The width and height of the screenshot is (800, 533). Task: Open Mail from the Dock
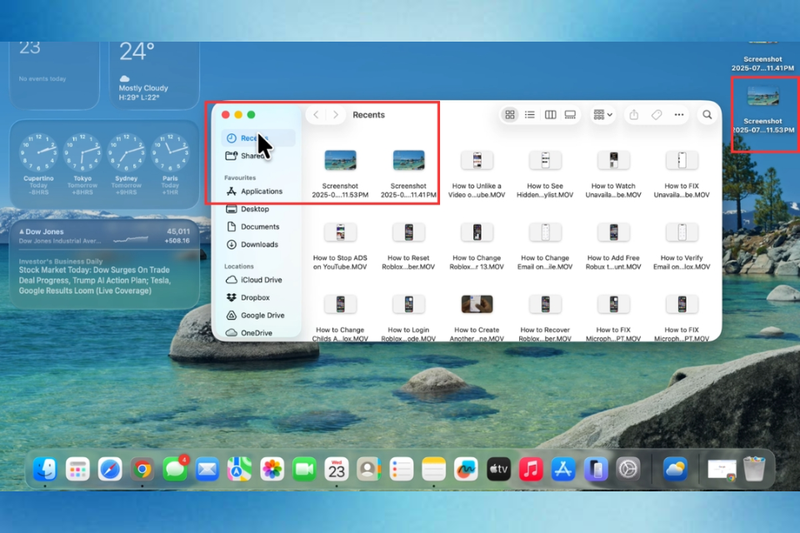tap(207, 469)
